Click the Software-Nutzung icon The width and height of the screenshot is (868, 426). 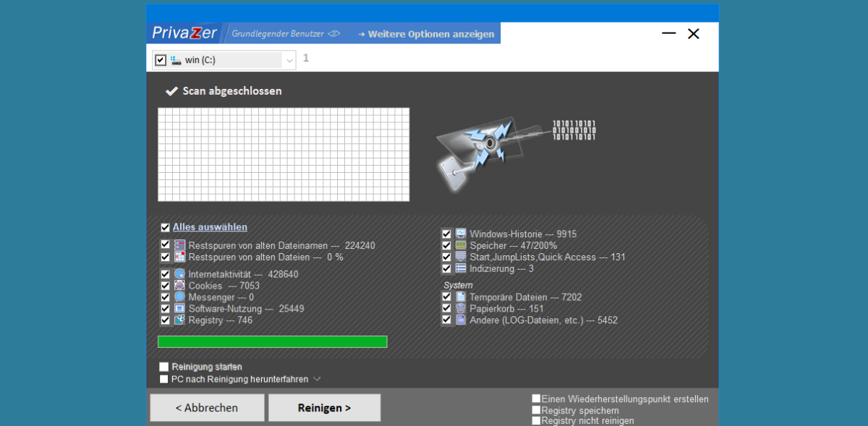tap(179, 308)
